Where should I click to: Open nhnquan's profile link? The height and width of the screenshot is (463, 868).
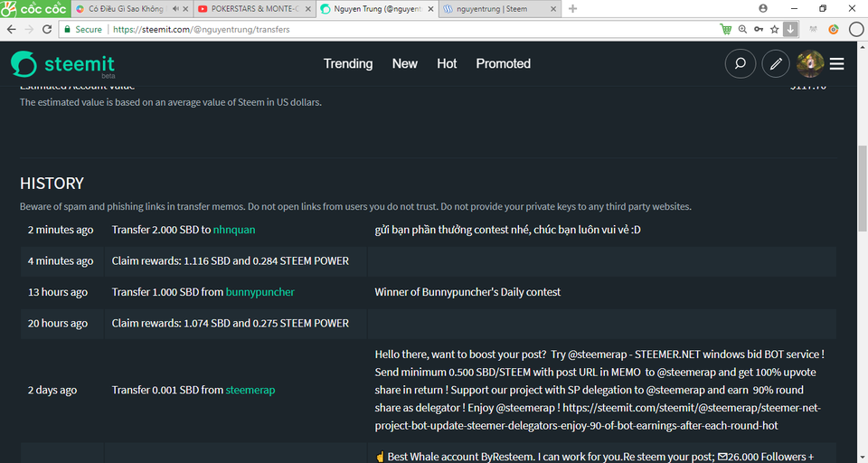tap(234, 230)
